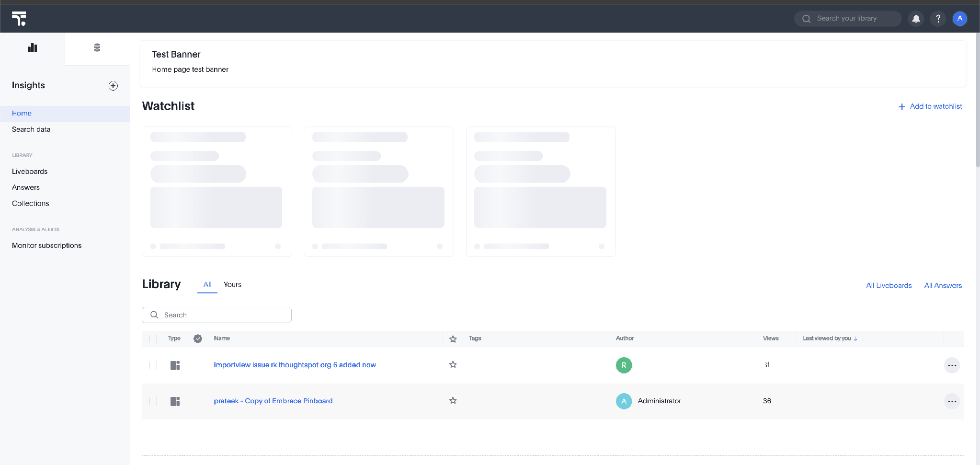The width and height of the screenshot is (980, 465).
Task: Click the Type column header
Action: (174, 338)
